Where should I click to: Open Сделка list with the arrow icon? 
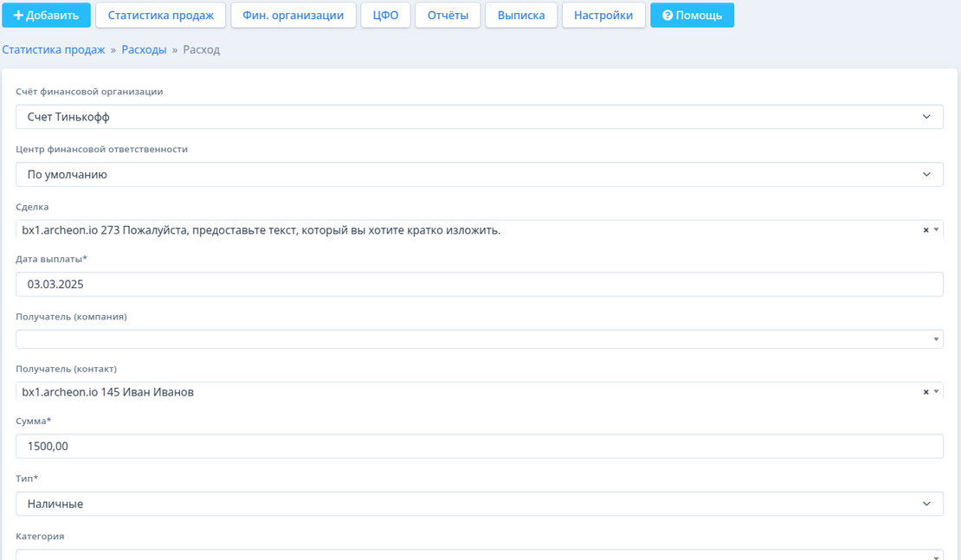936,230
